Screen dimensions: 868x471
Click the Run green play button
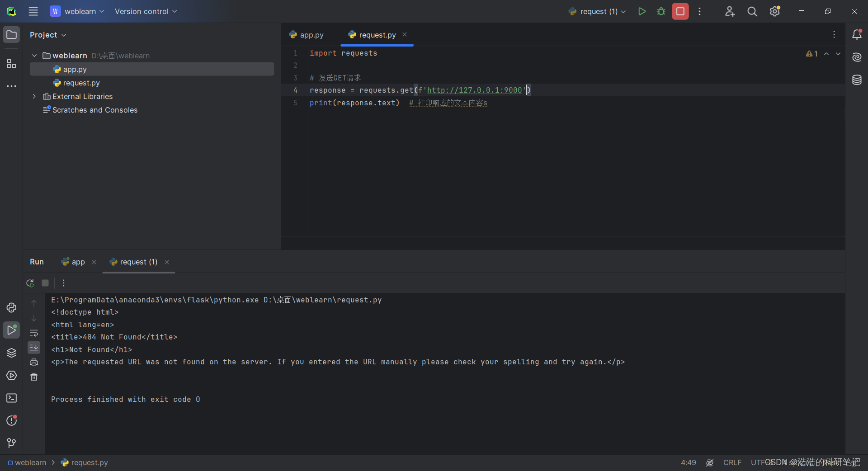click(642, 11)
